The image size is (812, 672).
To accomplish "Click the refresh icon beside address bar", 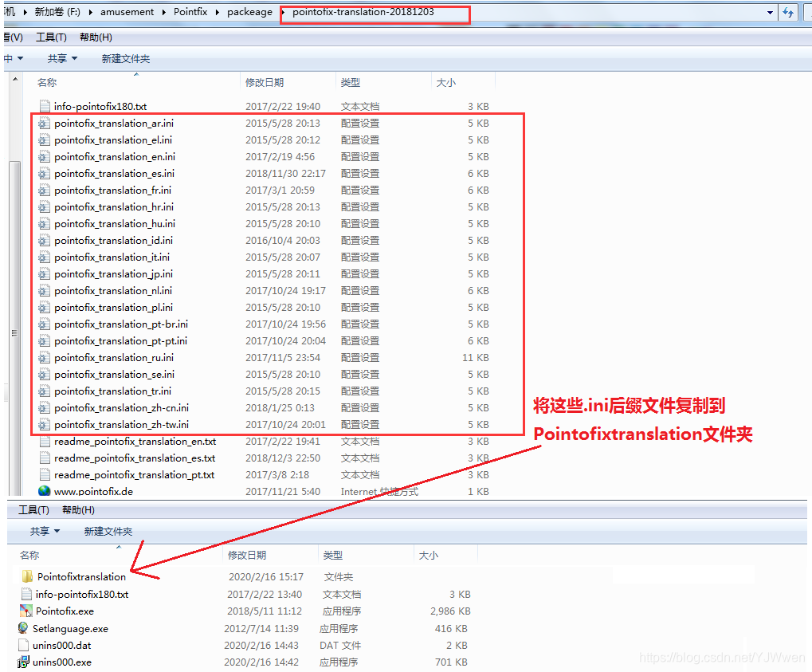I will [x=787, y=12].
